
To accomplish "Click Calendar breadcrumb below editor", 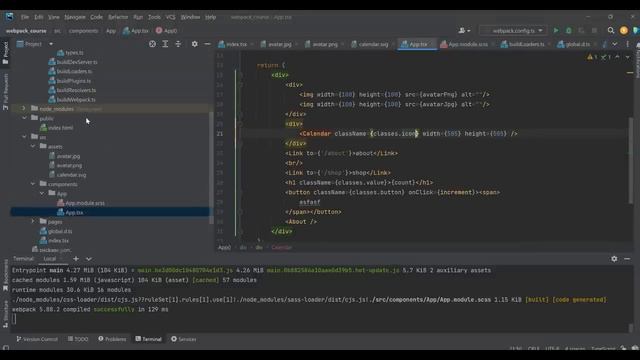I will 282,247.
